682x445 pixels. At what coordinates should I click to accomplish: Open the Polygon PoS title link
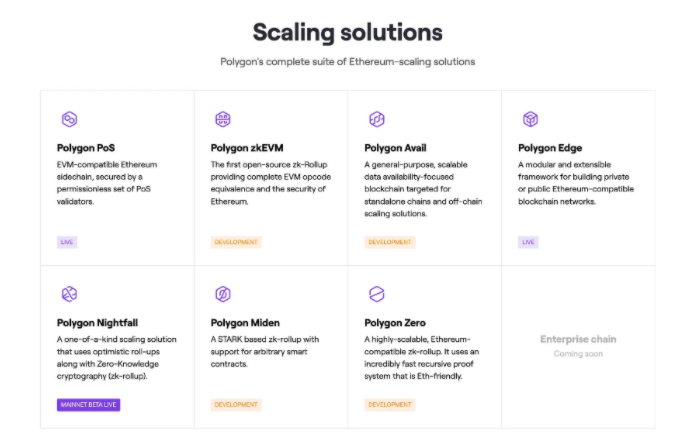coord(86,148)
